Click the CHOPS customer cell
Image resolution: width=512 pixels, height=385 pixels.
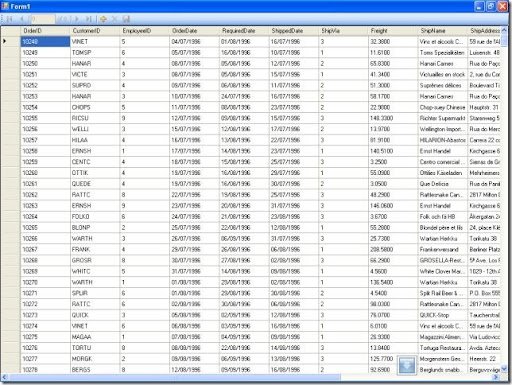coord(95,107)
